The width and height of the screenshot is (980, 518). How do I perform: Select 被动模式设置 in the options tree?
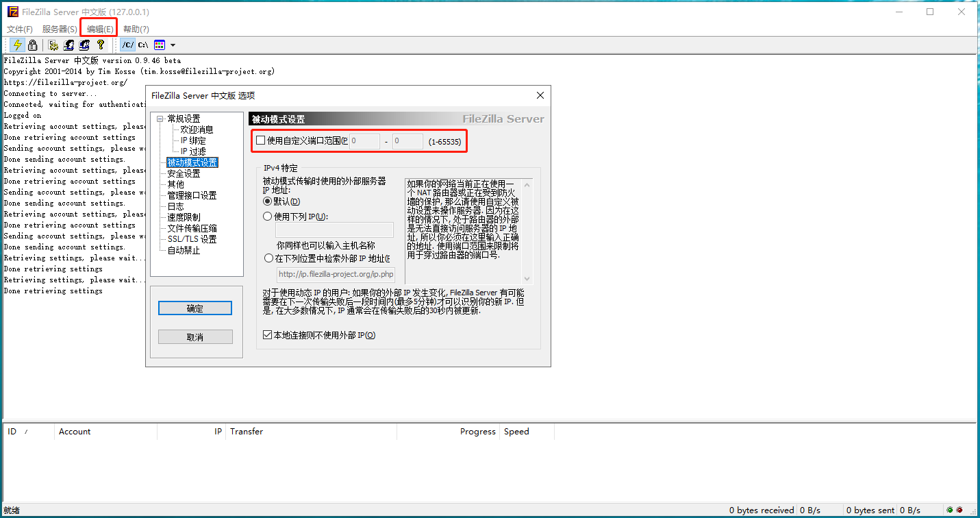tap(192, 162)
